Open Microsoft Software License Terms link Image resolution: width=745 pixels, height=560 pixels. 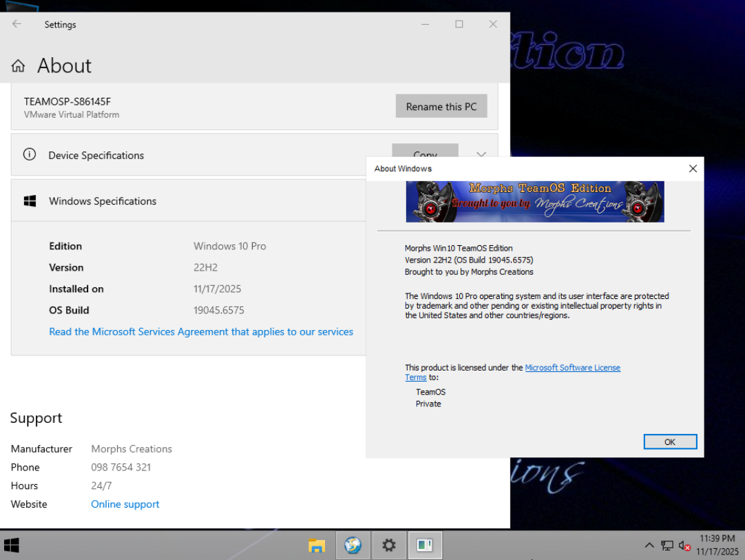[572, 368]
